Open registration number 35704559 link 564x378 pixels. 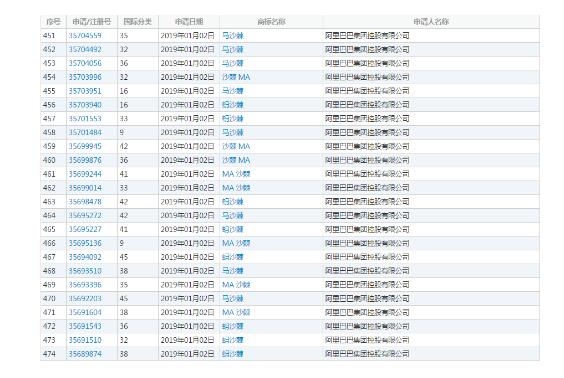click(85, 36)
